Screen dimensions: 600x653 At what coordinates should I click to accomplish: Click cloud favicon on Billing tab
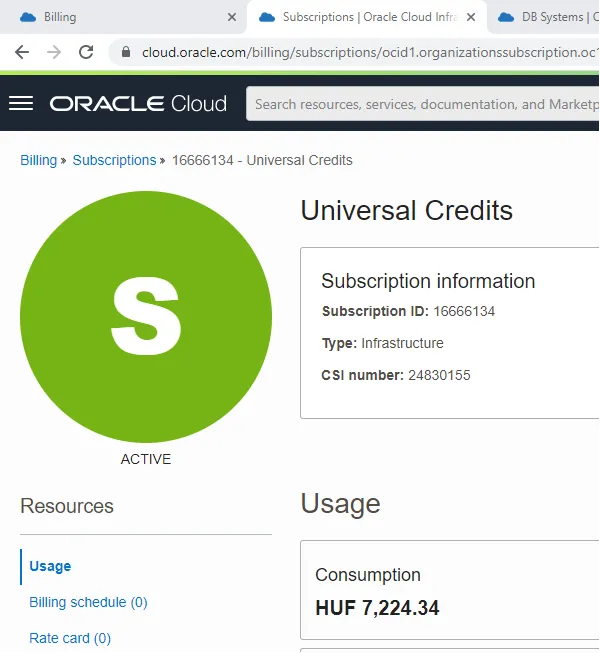pyautogui.click(x=28, y=17)
